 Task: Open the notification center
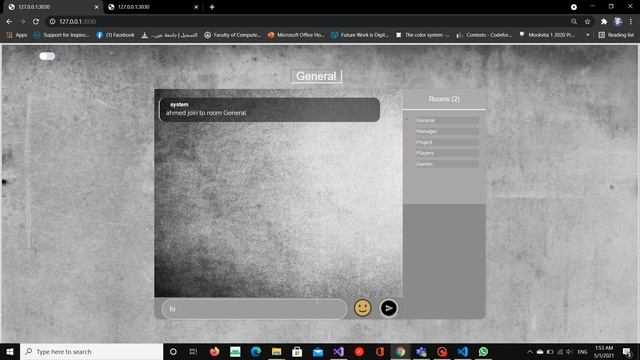coord(627,352)
